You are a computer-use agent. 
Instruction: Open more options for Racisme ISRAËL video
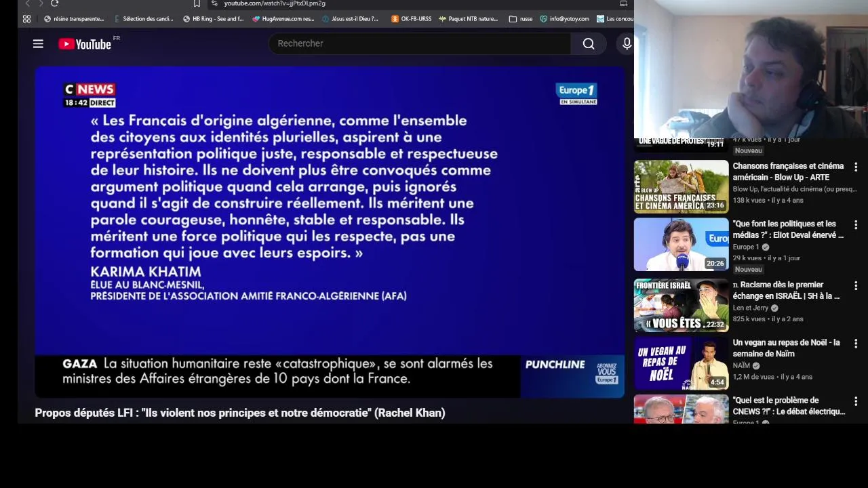(856, 285)
